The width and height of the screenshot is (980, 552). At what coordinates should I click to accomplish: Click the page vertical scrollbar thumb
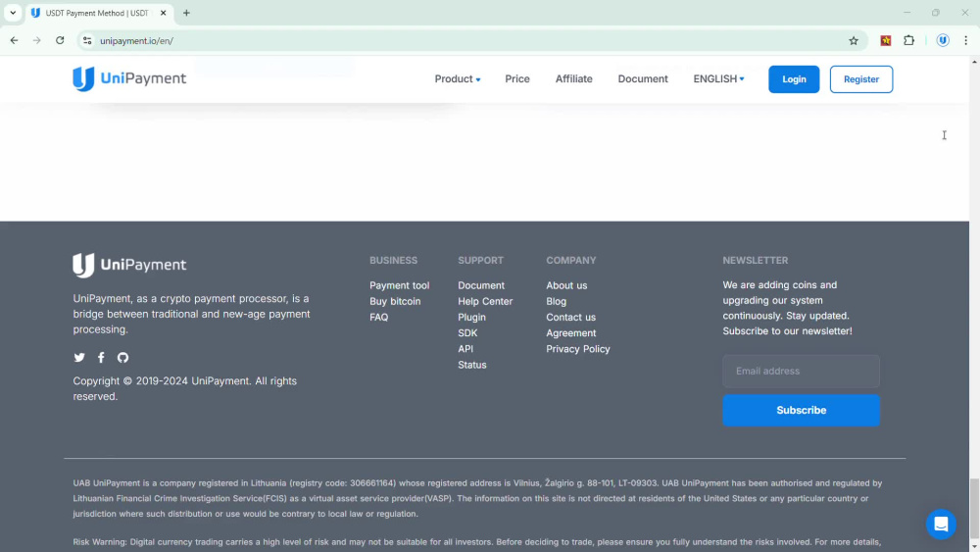click(974, 510)
